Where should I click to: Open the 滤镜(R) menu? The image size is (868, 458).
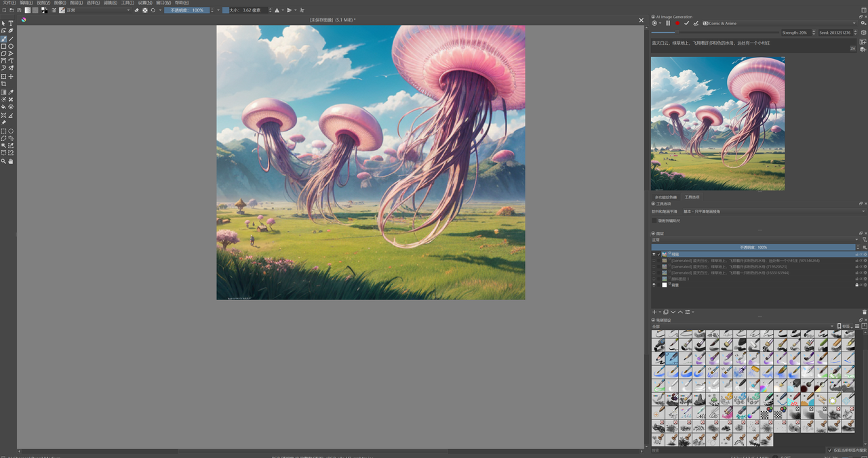tap(110, 3)
